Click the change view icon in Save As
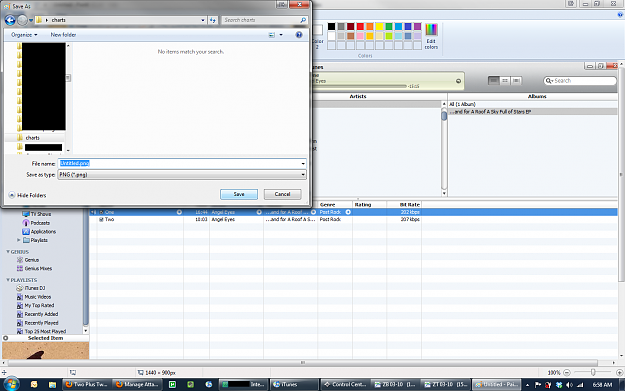Screen dimensions: 625x391 [271, 35]
